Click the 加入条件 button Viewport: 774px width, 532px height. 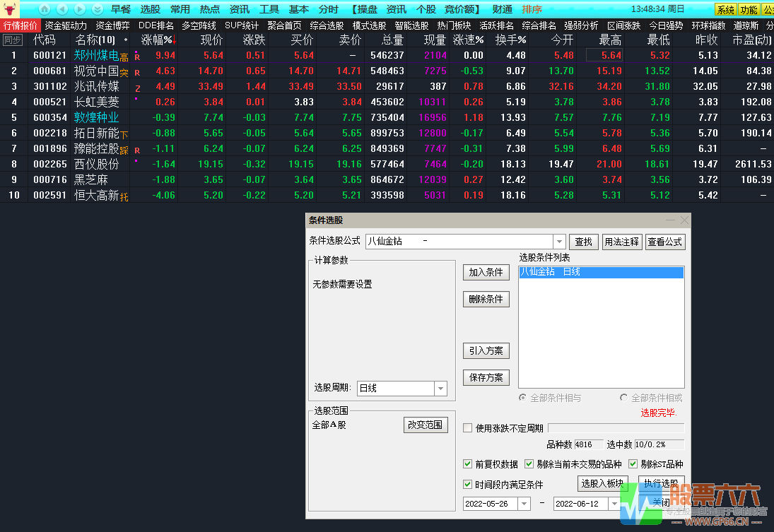(486, 272)
